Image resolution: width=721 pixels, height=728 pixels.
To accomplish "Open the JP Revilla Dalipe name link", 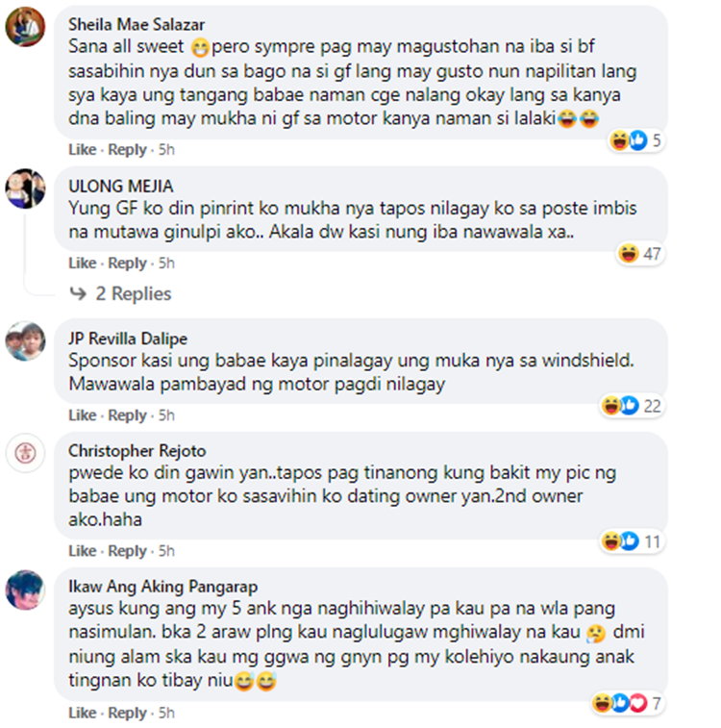I will point(128,339).
